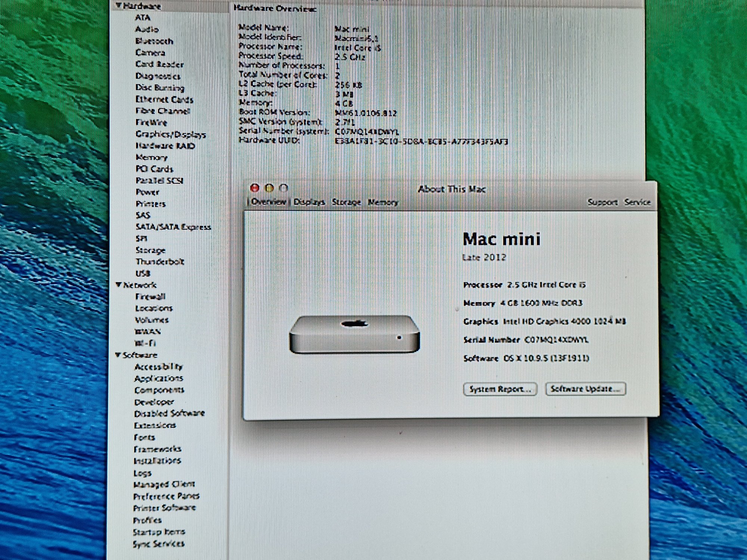This screenshot has width=747, height=560.
Task: Open the Support link
Action: tap(602, 202)
